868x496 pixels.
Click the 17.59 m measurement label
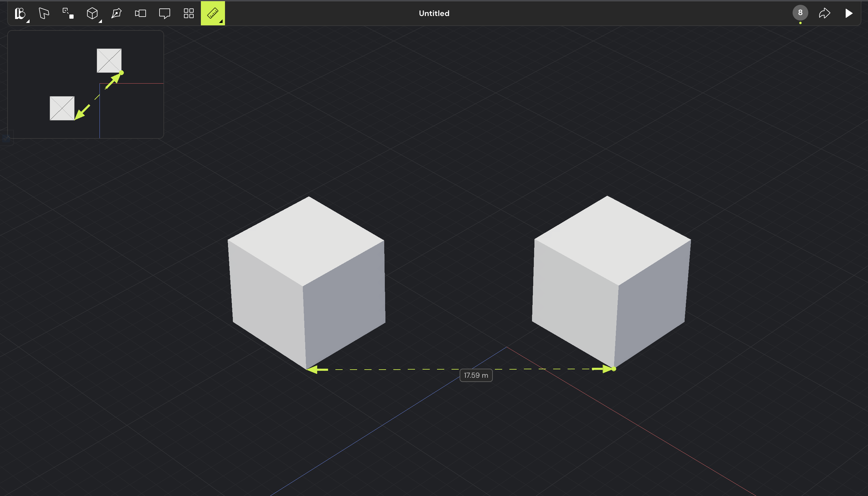(476, 375)
